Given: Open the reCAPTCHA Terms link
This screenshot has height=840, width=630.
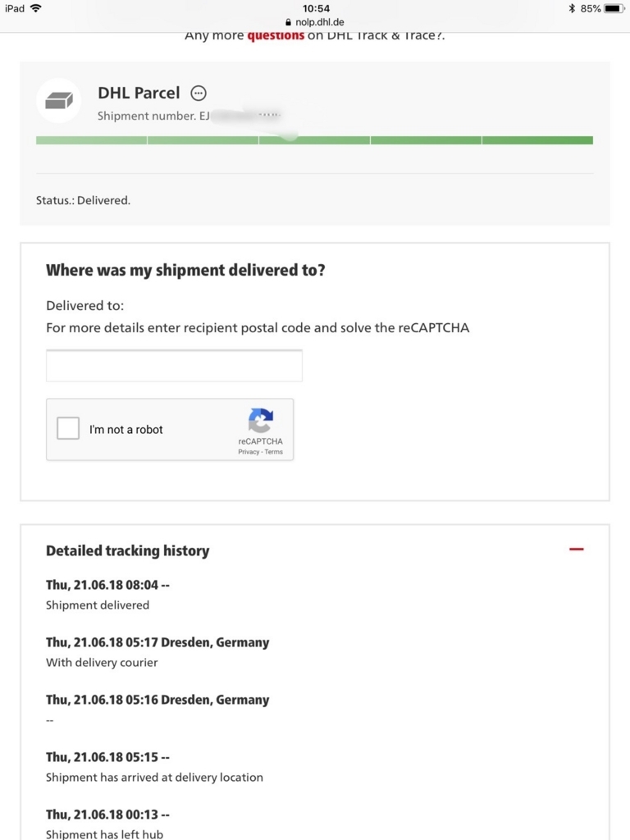Looking at the screenshot, I should (273, 452).
